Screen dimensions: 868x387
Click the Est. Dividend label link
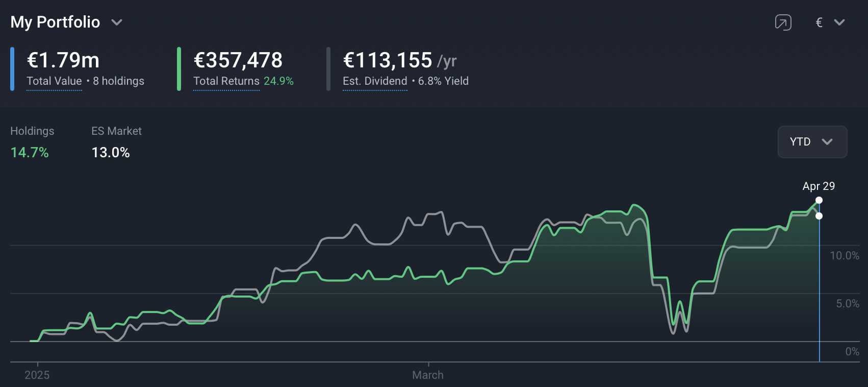(x=375, y=81)
